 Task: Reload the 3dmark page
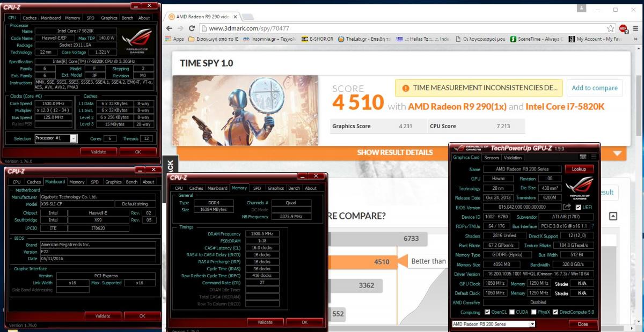[x=193, y=28]
